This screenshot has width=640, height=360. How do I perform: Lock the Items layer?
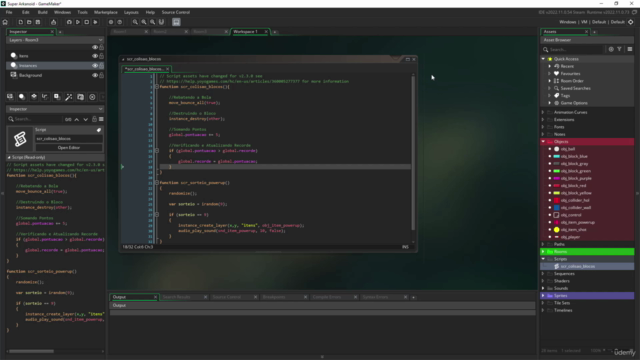click(x=102, y=56)
